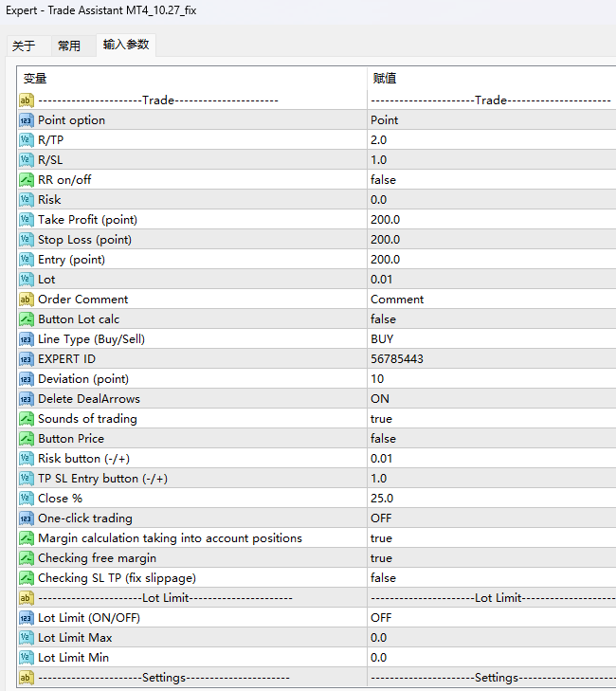Click the icon beside Point option
Viewport: 616px width, 691px height.
click(27, 120)
